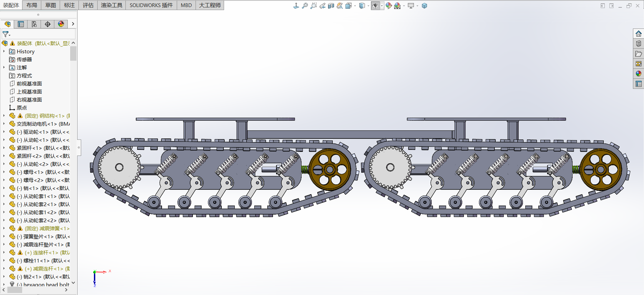
Task: Open the PropertyManager tab icon
Action: pos(21,24)
